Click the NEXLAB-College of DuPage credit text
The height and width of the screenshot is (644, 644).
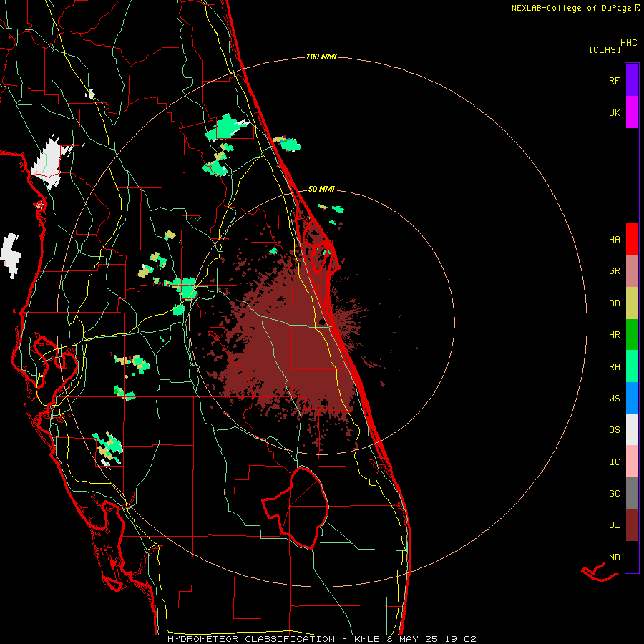572,8
